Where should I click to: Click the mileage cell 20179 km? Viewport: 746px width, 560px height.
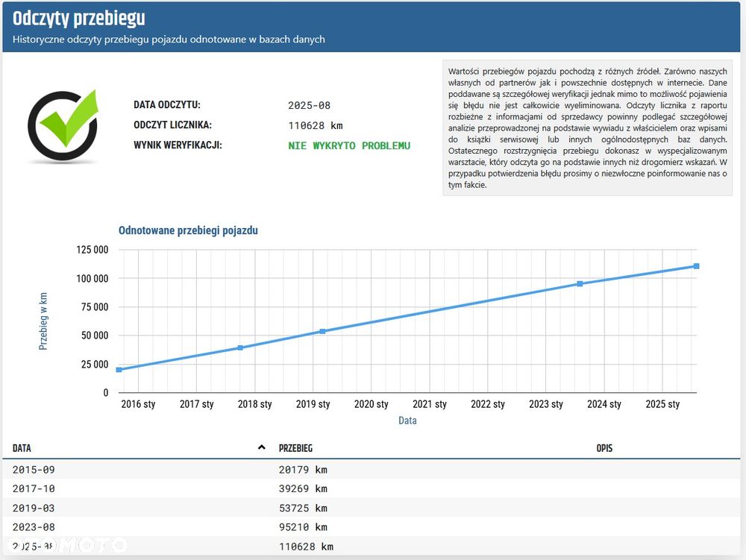[303, 470]
